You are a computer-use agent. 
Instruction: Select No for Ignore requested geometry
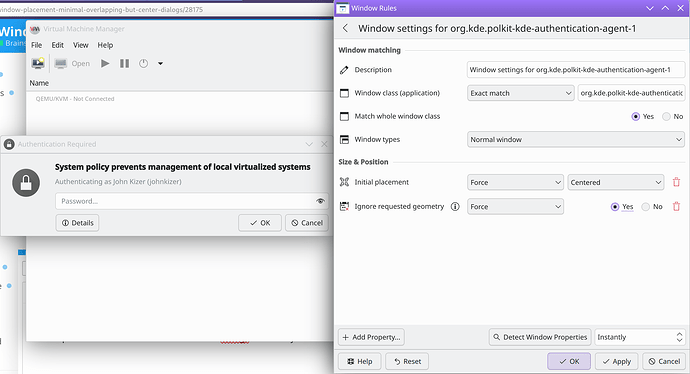pos(646,207)
